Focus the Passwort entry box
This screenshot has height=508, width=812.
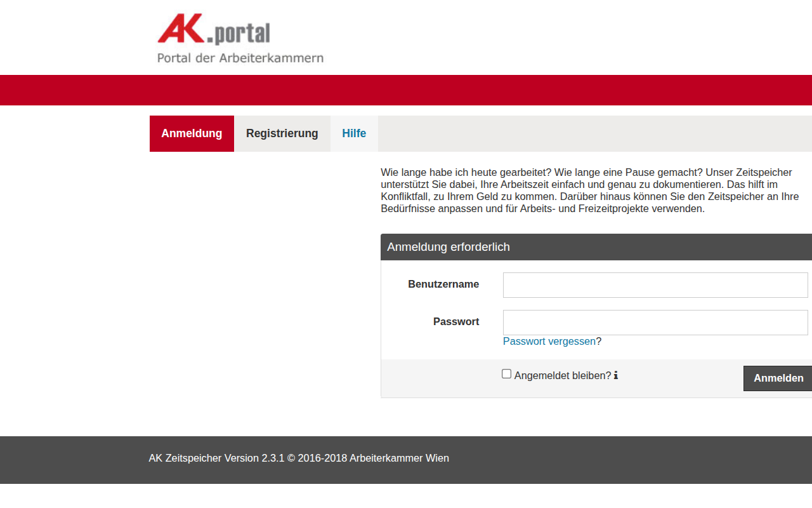[x=655, y=322]
